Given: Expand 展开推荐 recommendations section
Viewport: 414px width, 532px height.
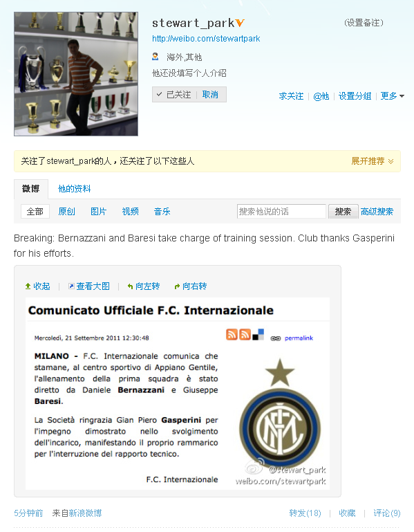Looking at the screenshot, I should (373, 160).
